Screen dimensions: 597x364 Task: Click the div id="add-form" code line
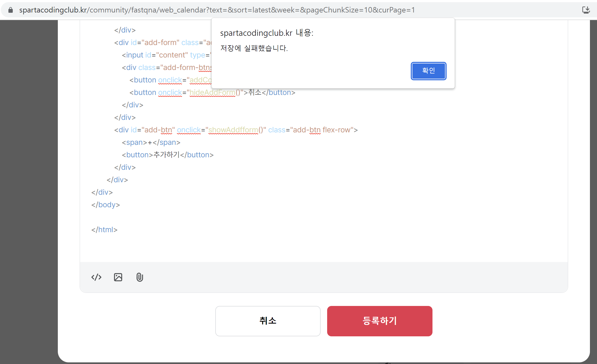point(162,43)
